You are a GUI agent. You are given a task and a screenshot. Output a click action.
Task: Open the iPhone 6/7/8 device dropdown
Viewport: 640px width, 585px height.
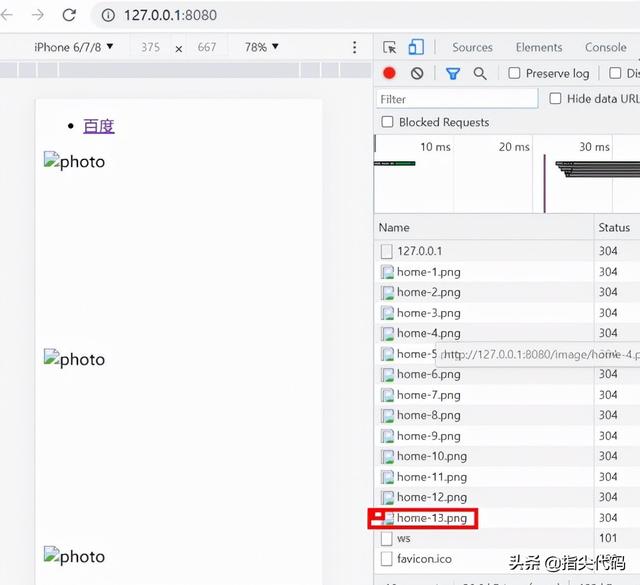73,47
